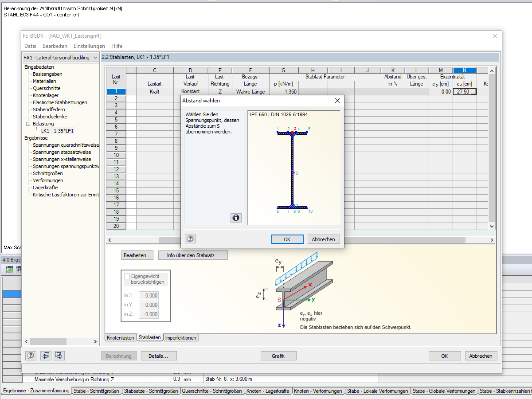
Task: Open the Einstellungen menu
Action: [x=89, y=46]
